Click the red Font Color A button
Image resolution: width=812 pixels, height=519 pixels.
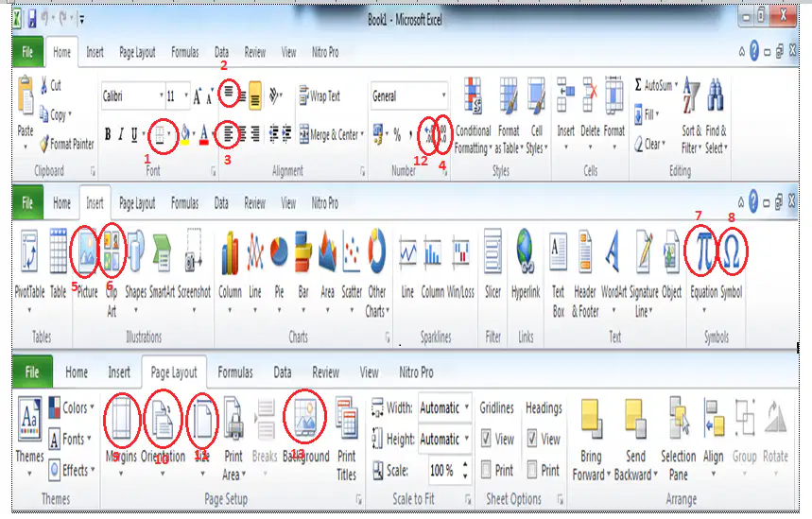pos(204,134)
